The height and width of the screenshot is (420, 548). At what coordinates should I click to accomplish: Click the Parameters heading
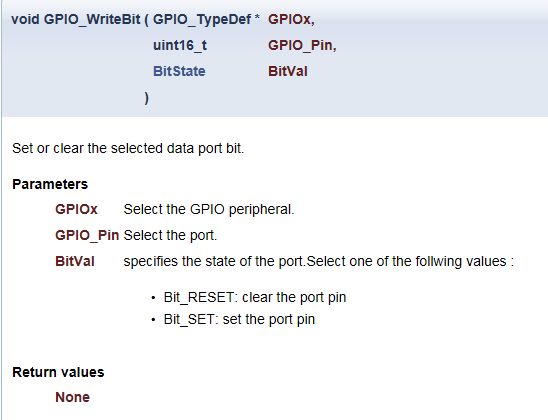tap(50, 184)
